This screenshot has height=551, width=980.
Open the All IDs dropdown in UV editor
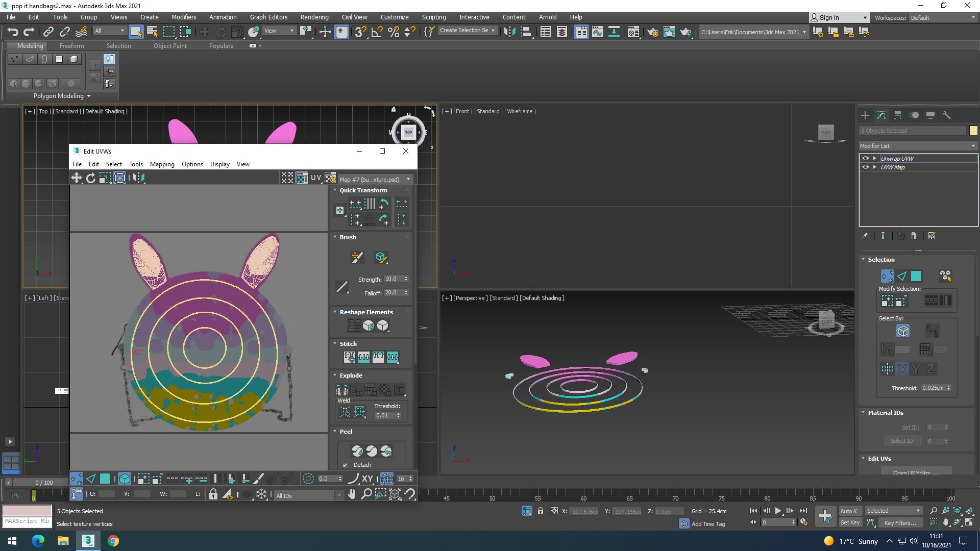[x=309, y=495]
